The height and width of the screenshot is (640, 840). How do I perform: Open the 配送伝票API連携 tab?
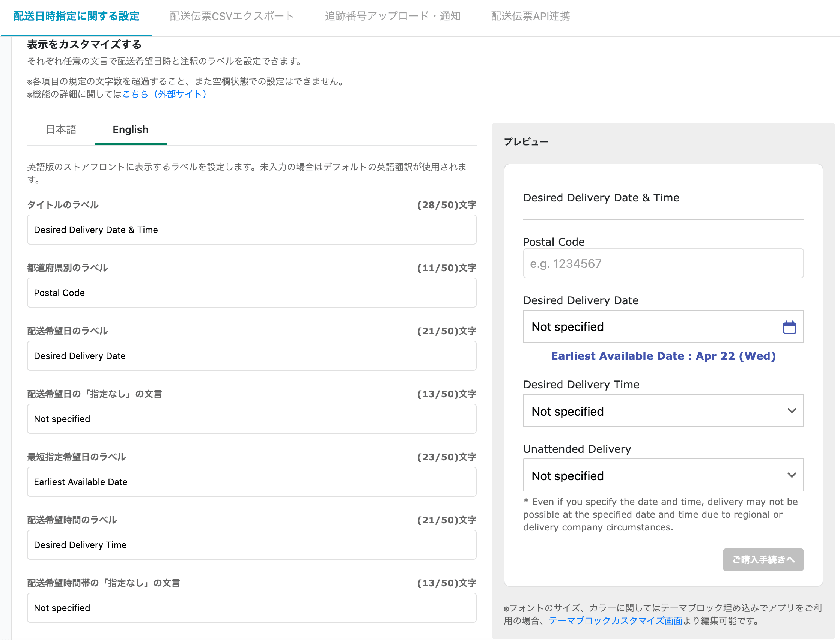pos(530,16)
